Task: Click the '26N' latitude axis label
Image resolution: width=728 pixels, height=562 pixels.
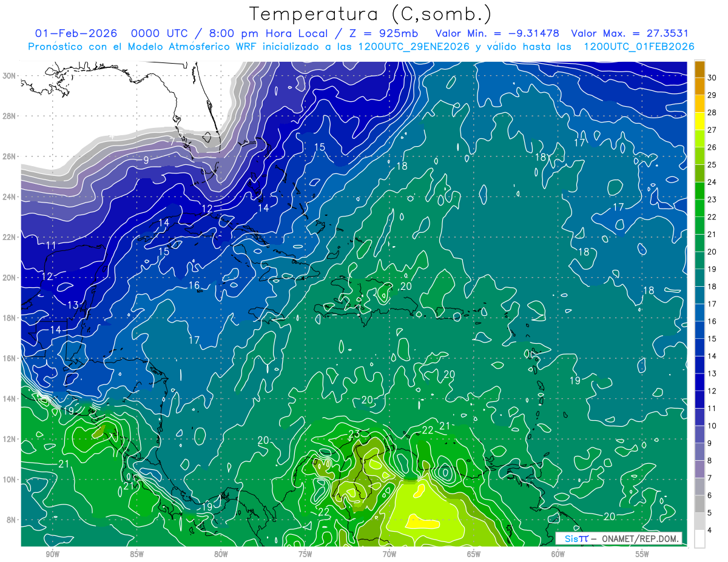Action: coord(10,156)
